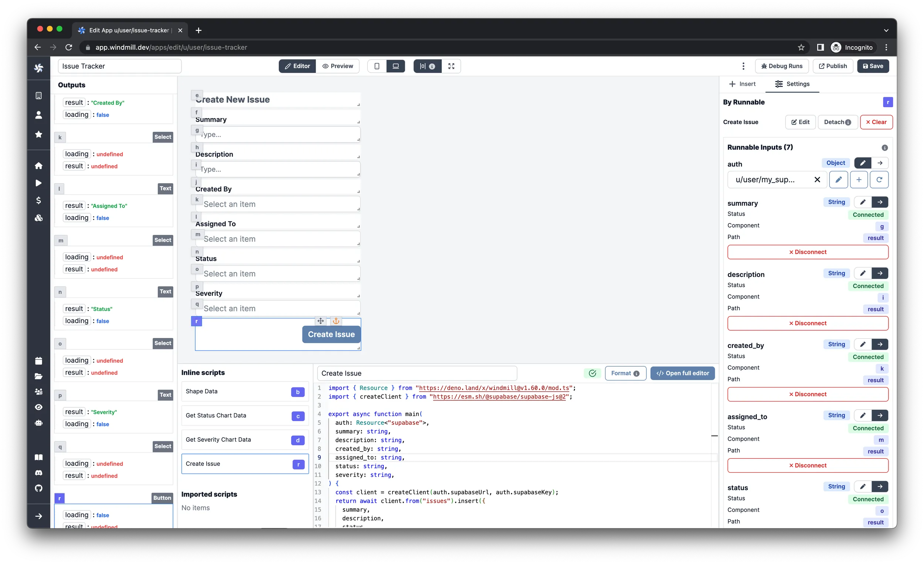Open the three-dot overflow menu
The image size is (924, 564).
743,66
